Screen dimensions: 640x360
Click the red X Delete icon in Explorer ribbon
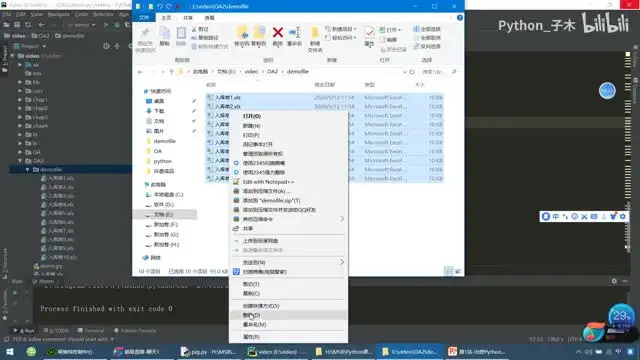point(278,33)
